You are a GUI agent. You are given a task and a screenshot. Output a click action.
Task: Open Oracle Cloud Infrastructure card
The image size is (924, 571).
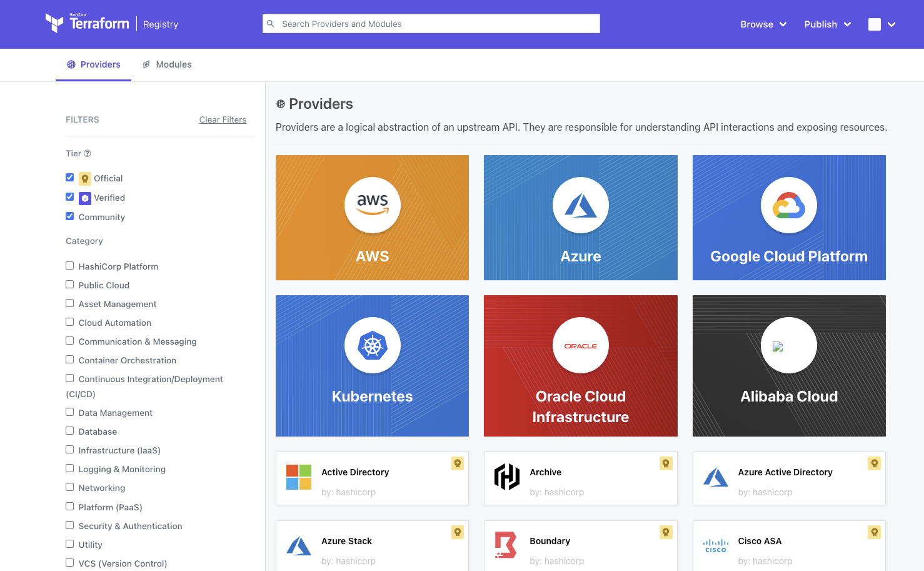point(581,366)
